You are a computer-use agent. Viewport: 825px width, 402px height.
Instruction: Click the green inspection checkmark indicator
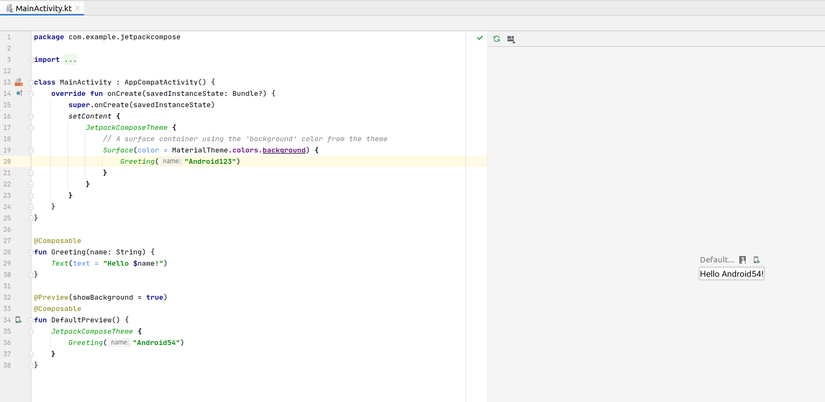click(x=479, y=38)
